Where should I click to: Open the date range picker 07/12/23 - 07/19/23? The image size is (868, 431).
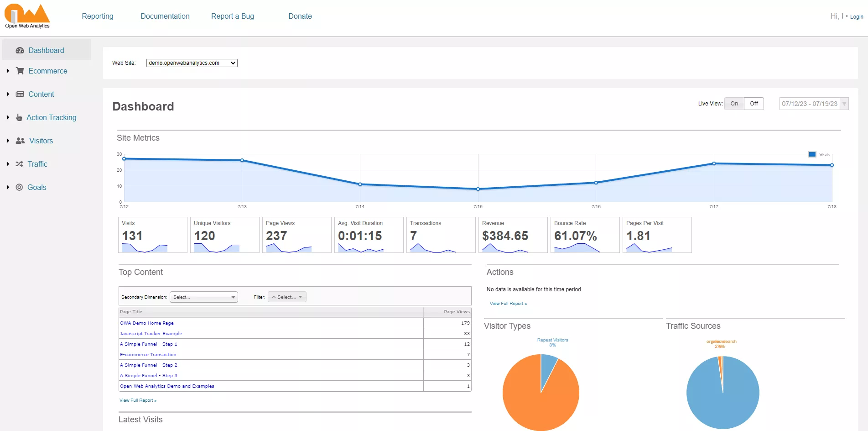(x=814, y=104)
